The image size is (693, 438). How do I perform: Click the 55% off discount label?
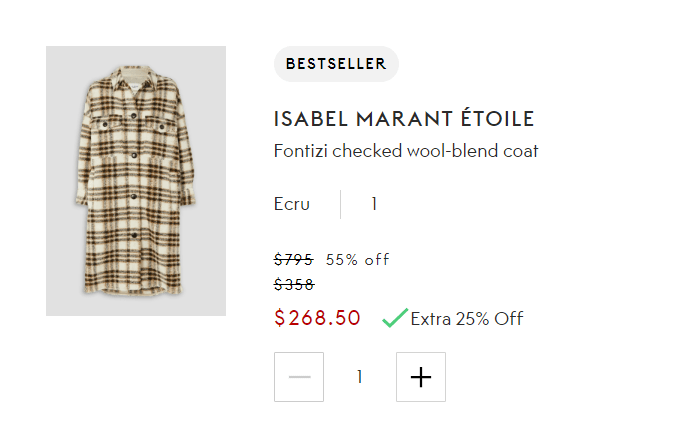point(357,260)
